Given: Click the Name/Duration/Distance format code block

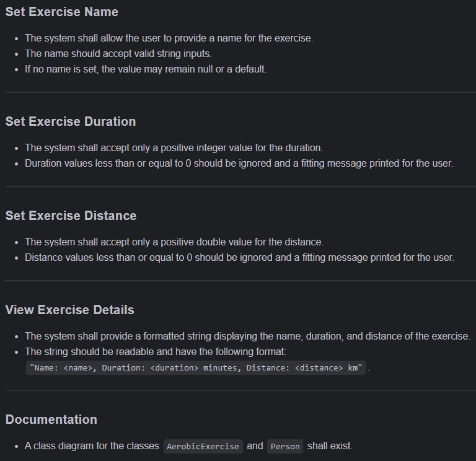Looking at the screenshot, I should point(196,368).
